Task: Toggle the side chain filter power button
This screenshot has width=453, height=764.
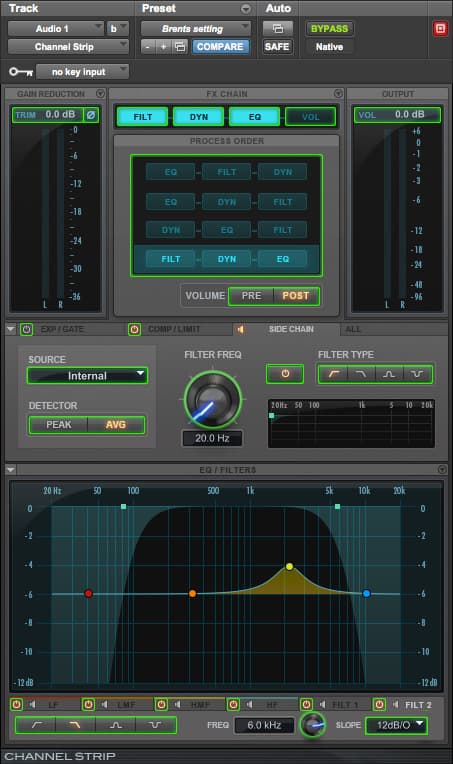Action: 285,374
